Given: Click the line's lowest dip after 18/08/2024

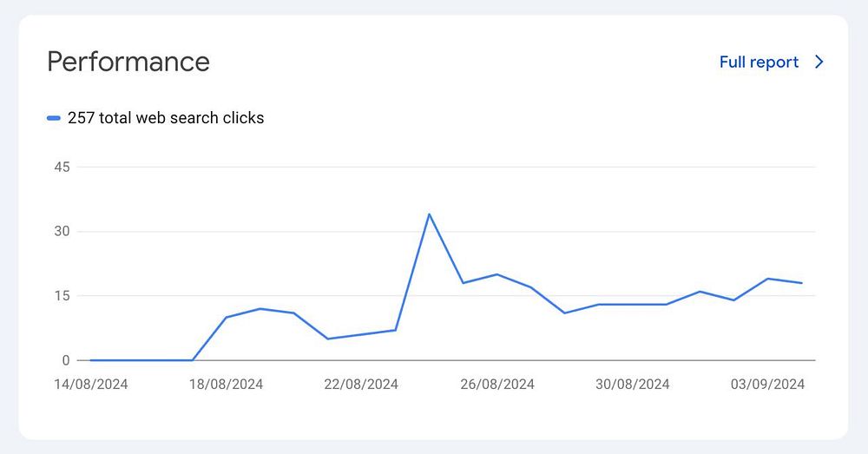Looking at the screenshot, I should pos(327,339).
